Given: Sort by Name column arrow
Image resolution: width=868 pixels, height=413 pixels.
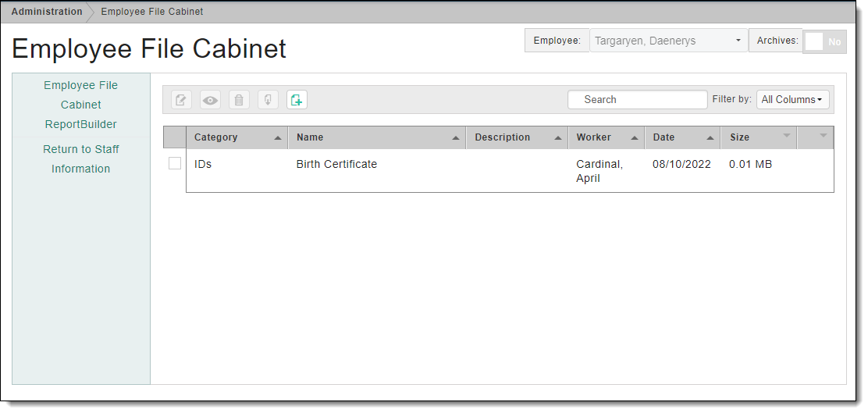Looking at the screenshot, I should (x=456, y=138).
